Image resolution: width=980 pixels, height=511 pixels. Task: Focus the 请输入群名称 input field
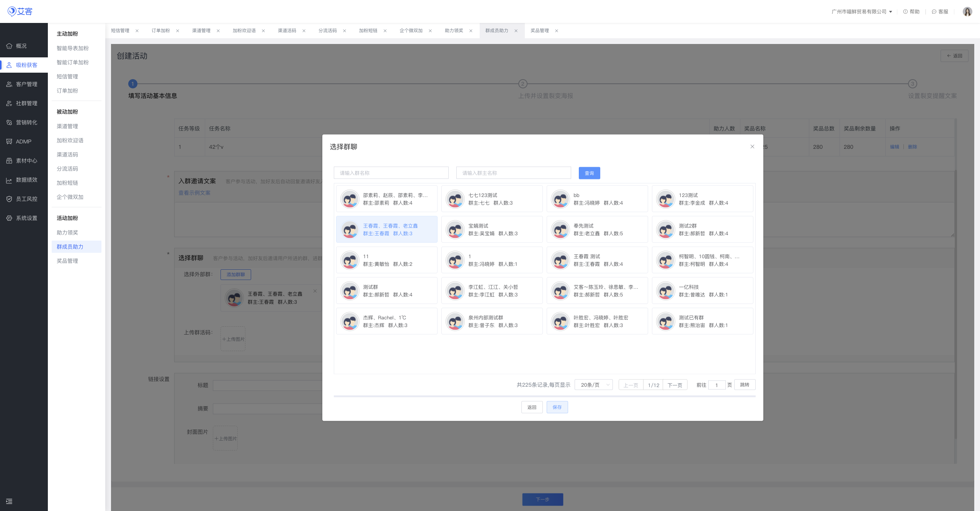391,173
